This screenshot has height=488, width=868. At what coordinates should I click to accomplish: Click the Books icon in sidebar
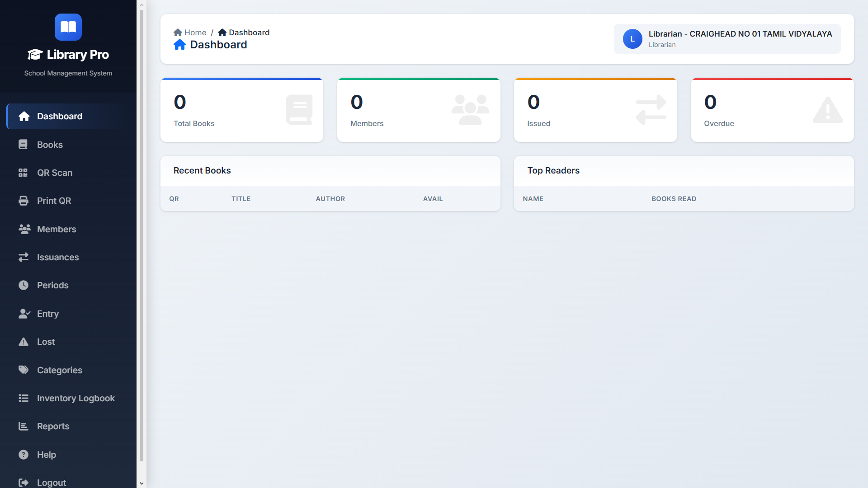pos(23,145)
